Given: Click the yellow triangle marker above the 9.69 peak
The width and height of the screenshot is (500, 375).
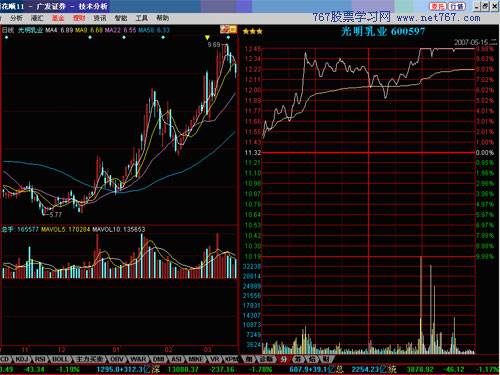Looking at the screenshot, I should tap(207, 38).
